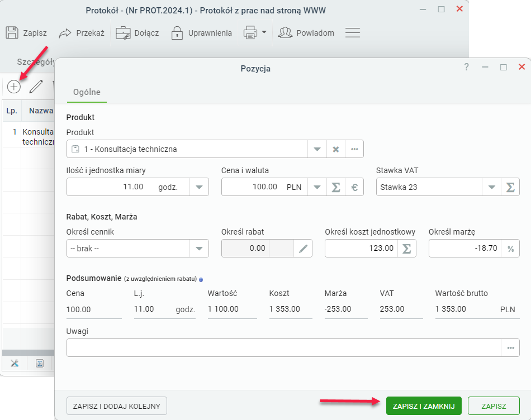
Task: Click the Uwagi text field
Action: point(284,347)
